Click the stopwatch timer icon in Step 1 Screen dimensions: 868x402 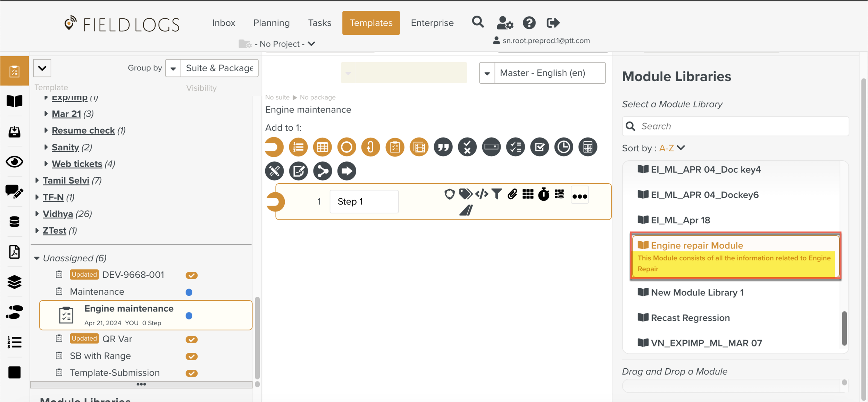(543, 194)
